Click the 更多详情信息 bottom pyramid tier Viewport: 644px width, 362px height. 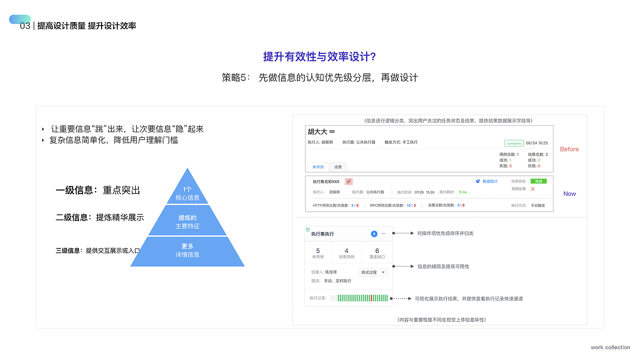tap(188, 251)
